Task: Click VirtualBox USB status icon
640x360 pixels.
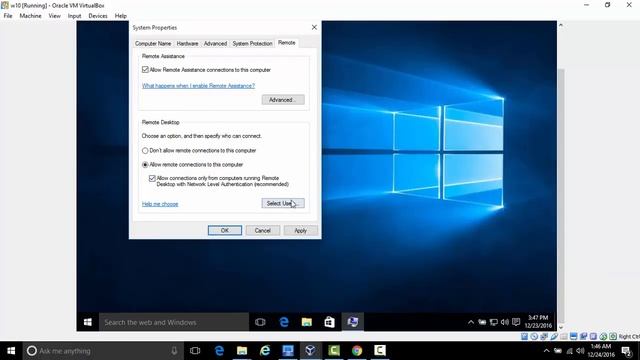Action: (x=554, y=336)
